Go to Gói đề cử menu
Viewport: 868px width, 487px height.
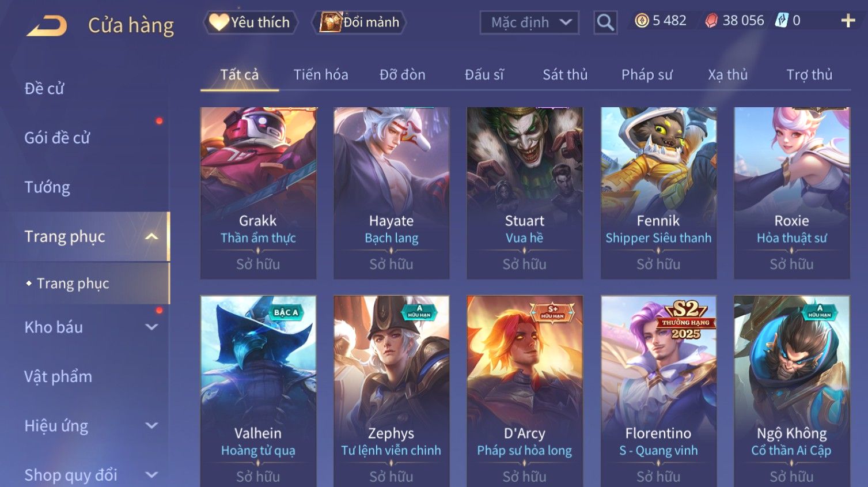[x=57, y=138]
